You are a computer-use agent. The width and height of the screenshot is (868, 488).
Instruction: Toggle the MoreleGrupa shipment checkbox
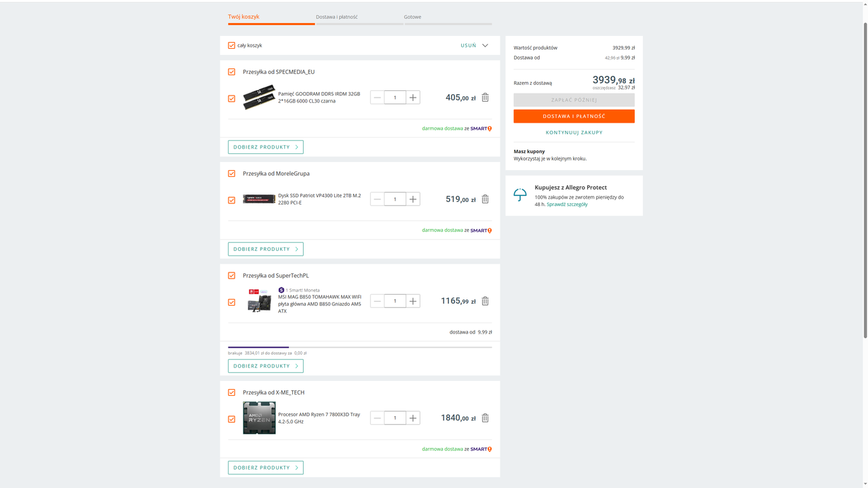231,174
